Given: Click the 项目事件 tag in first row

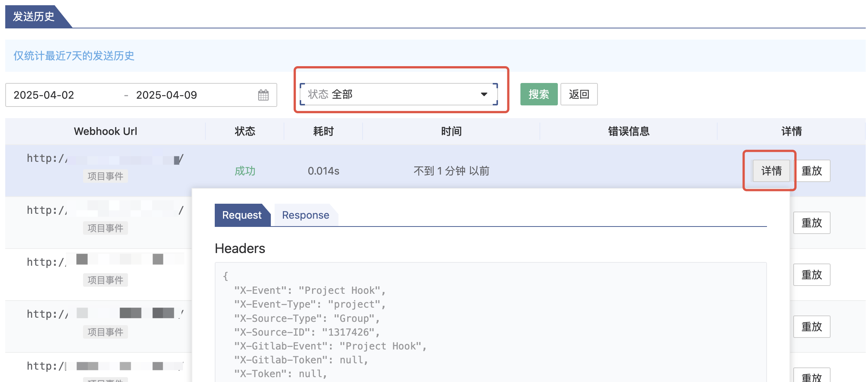Looking at the screenshot, I should (105, 176).
